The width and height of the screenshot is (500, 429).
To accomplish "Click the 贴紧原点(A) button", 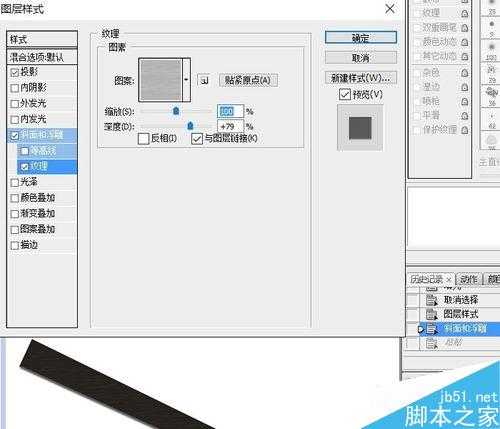I will (x=248, y=80).
